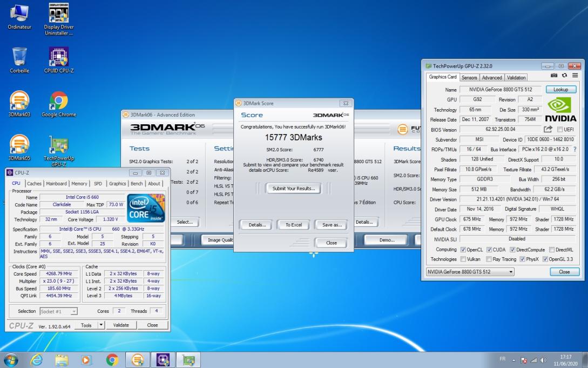Screen dimensions: 588x368
Task: Open Internet Explorer from taskbar
Action: tap(37, 360)
